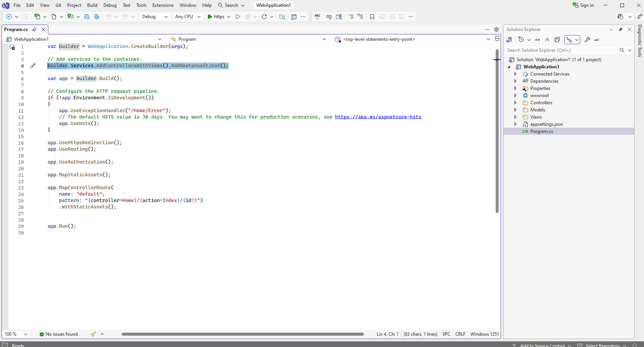Open the Build menu

coord(92,5)
